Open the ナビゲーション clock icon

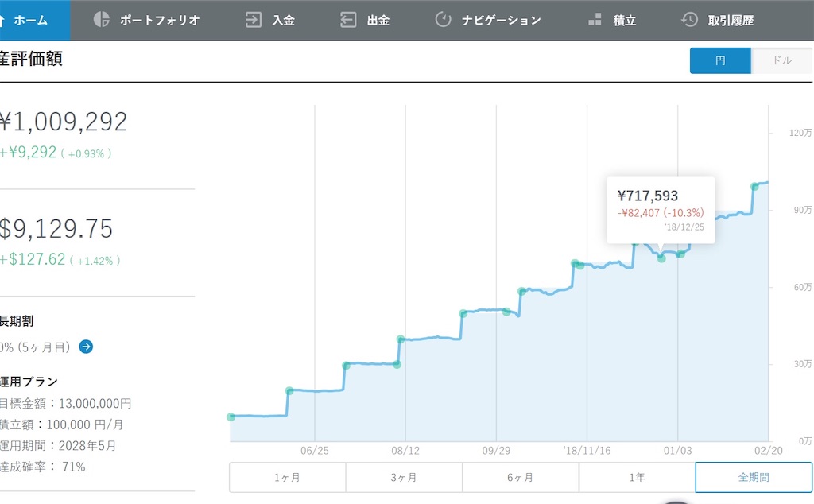tap(443, 20)
